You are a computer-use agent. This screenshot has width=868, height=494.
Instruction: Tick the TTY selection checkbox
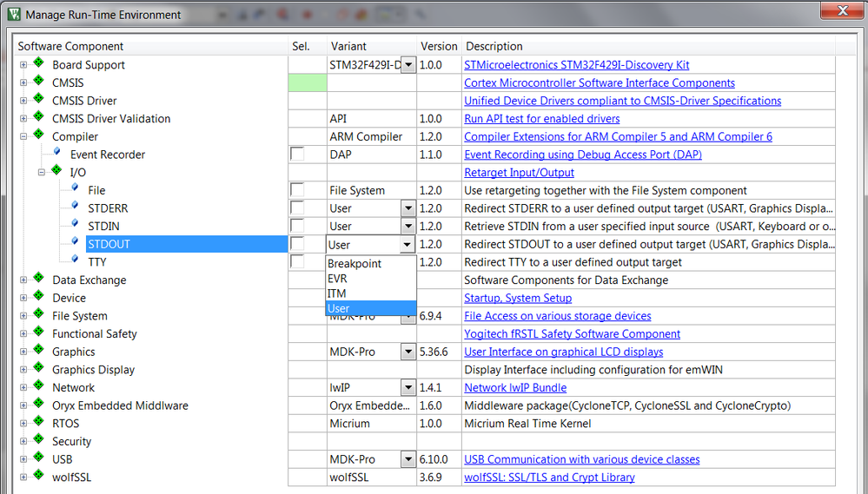[x=297, y=261]
